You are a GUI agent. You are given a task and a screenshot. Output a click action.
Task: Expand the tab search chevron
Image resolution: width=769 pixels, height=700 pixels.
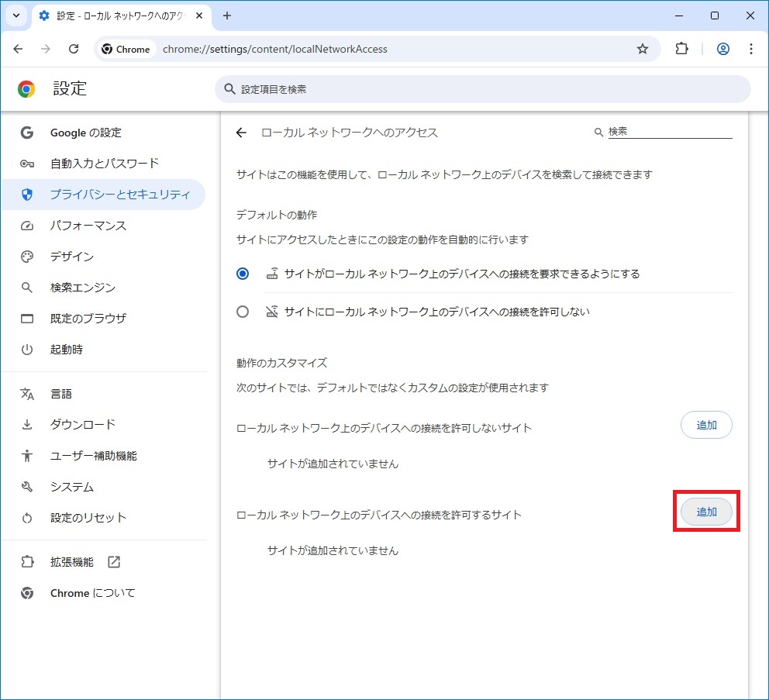coord(15,16)
